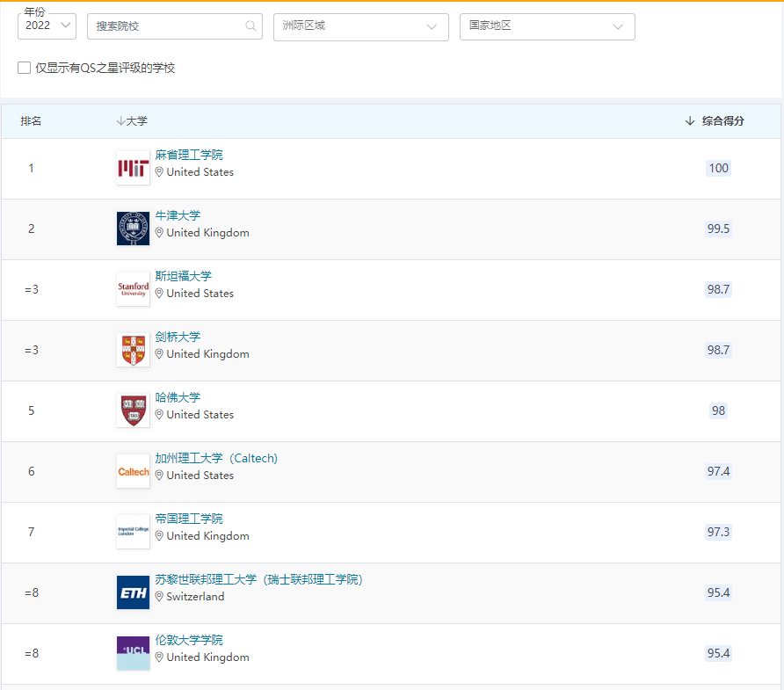This screenshot has width=784, height=690.
Task: Click the score 98.7 for 斯坦福大学
Action: [718, 289]
